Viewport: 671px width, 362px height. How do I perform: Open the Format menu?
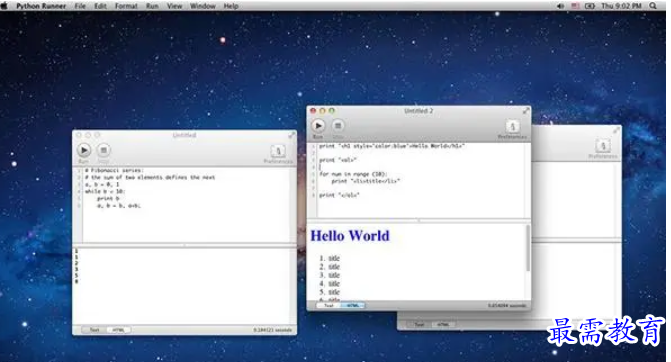126,6
